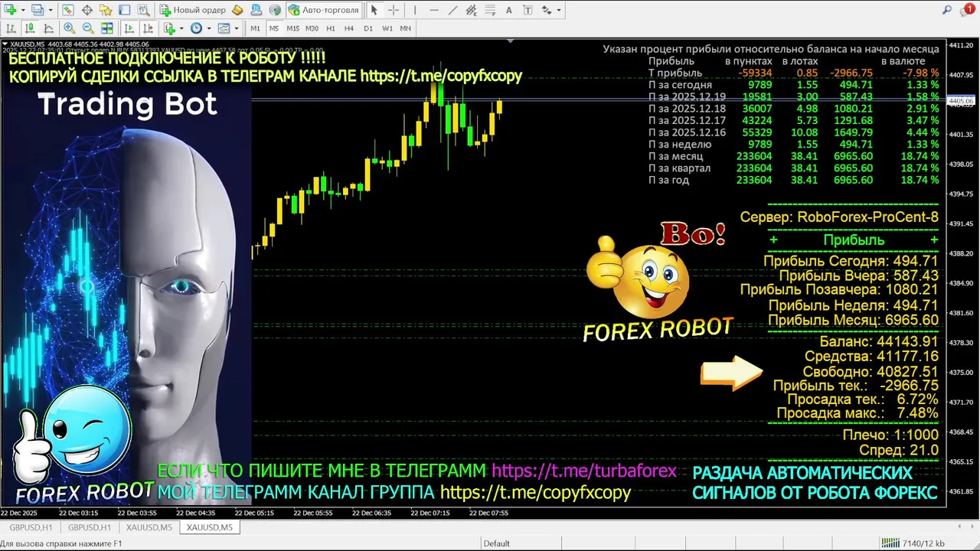The image size is (980, 551).
Task: Click the Баланс: 44143.91 text
Action: coord(879,341)
